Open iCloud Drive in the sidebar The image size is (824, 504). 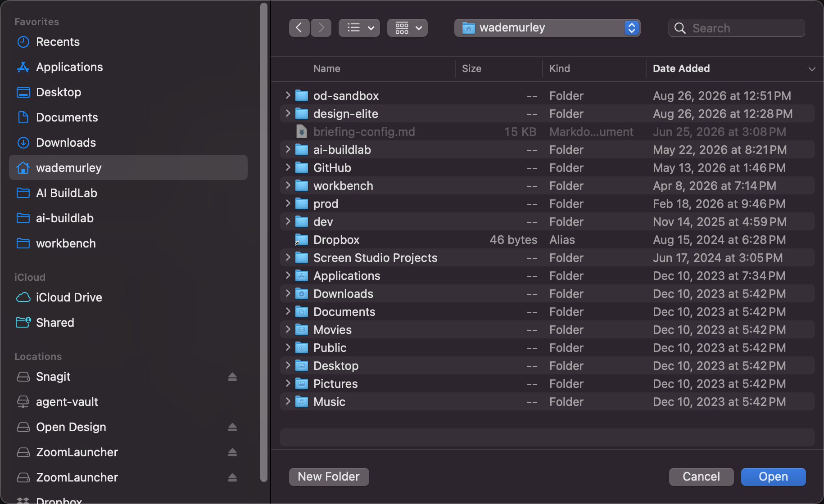128,297
